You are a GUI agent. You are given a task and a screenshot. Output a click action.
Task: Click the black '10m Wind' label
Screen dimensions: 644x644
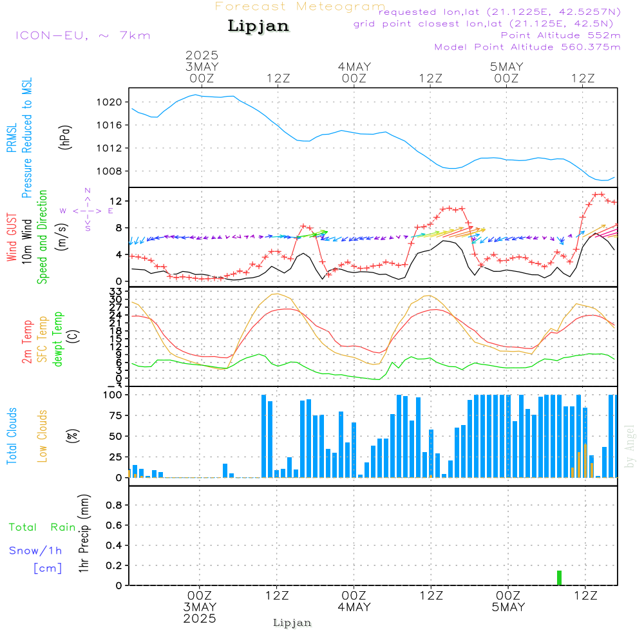[x=26, y=241]
